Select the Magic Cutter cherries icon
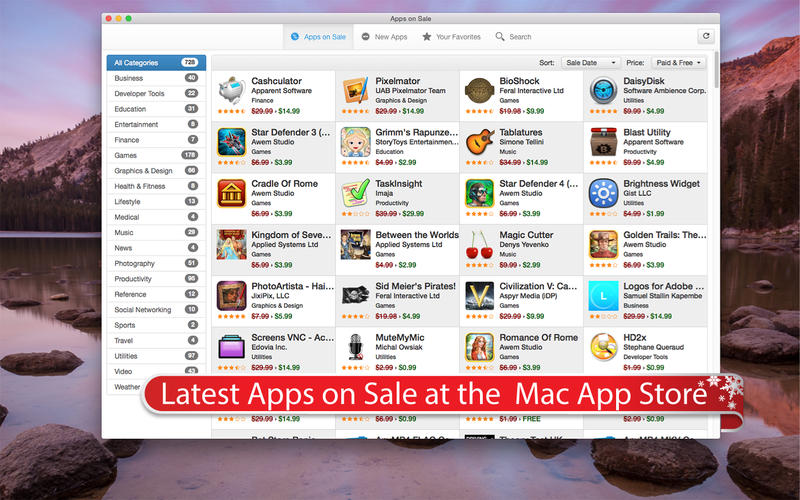The width and height of the screenshot is (800, 500). [479, 244]
